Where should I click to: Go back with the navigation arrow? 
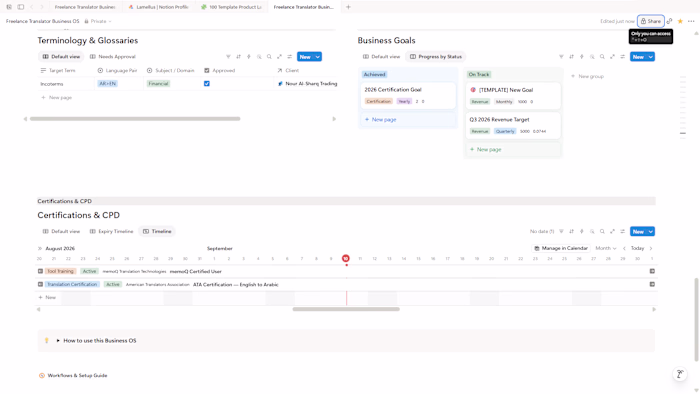[x=31, y=7]
